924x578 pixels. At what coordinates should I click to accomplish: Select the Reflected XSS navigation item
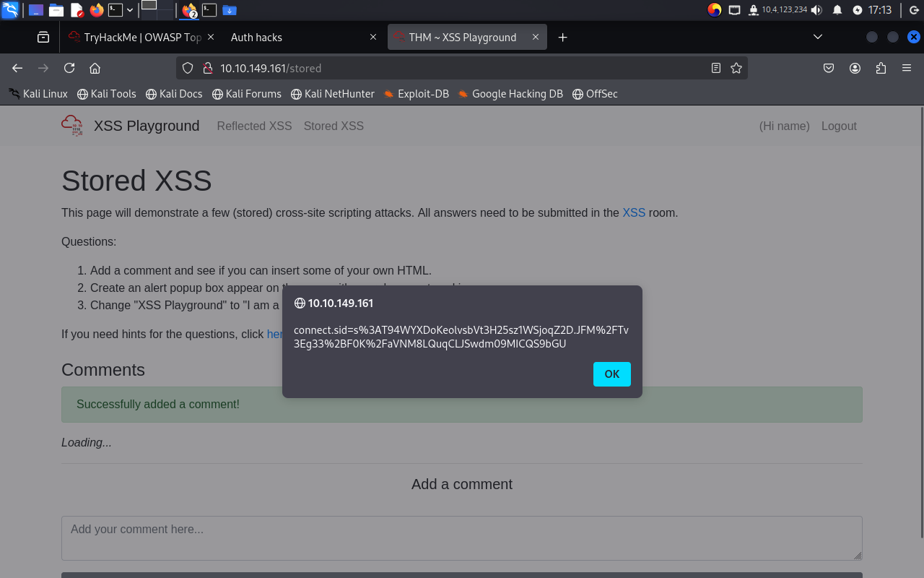tap(254, 126)
